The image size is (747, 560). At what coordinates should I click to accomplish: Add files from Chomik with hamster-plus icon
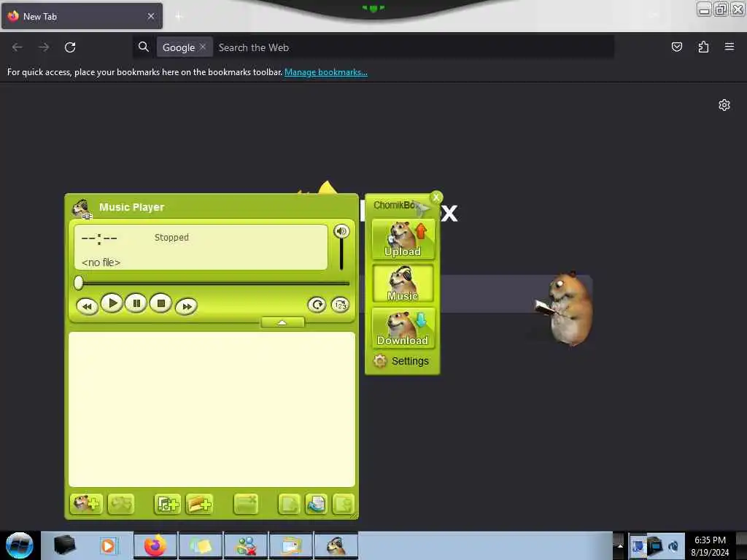[86, 504]
